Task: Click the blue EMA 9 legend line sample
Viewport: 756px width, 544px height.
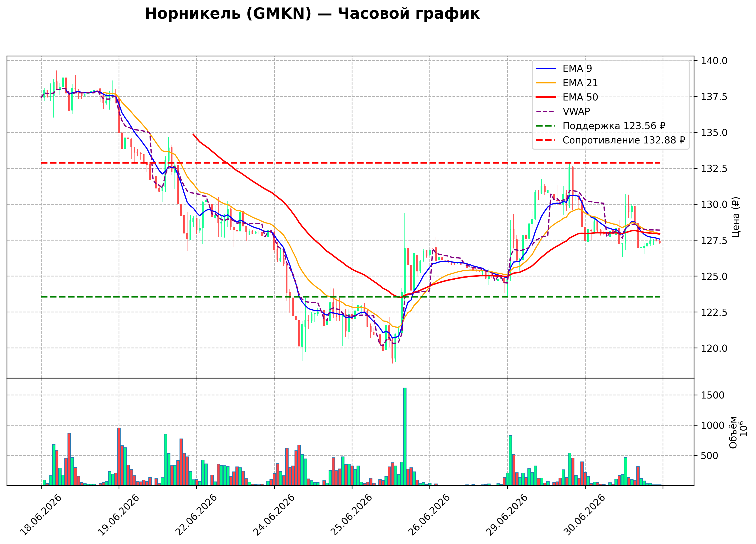Action: (546, 68)
